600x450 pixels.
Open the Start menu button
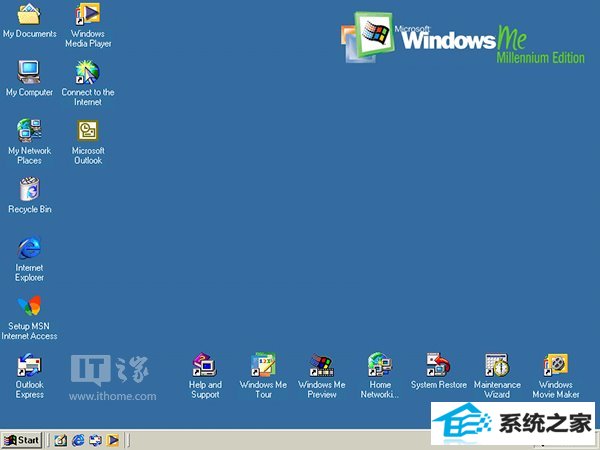click(22, 440)
